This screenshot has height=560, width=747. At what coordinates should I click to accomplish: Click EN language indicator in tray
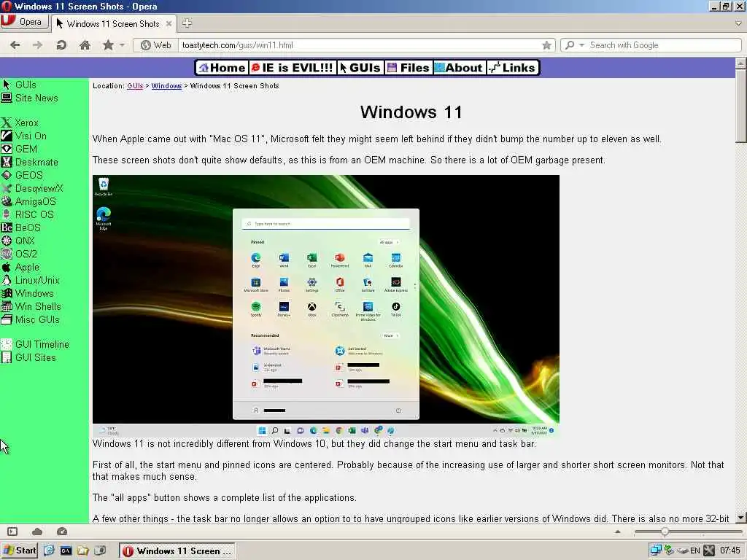(x=695, y=551)
